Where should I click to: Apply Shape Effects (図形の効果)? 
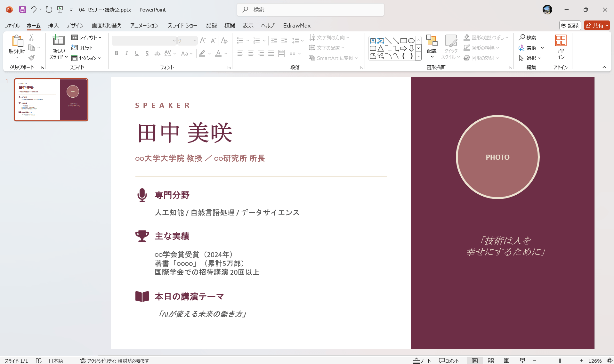481,58
